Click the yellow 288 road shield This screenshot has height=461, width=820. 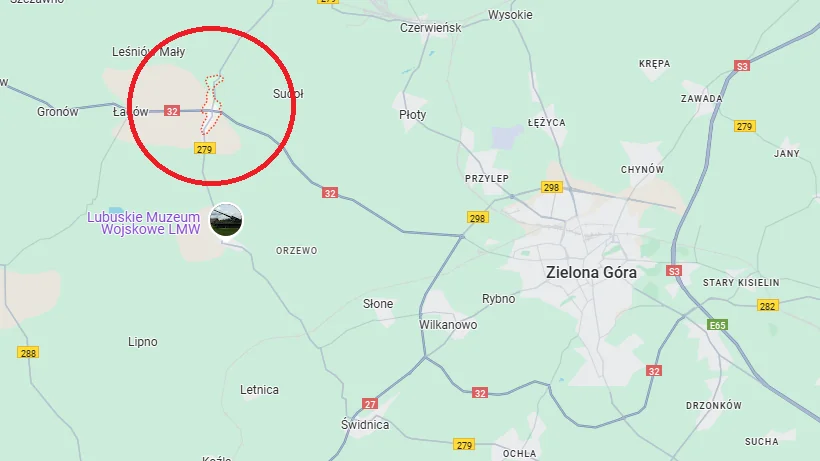pos(28,353)
